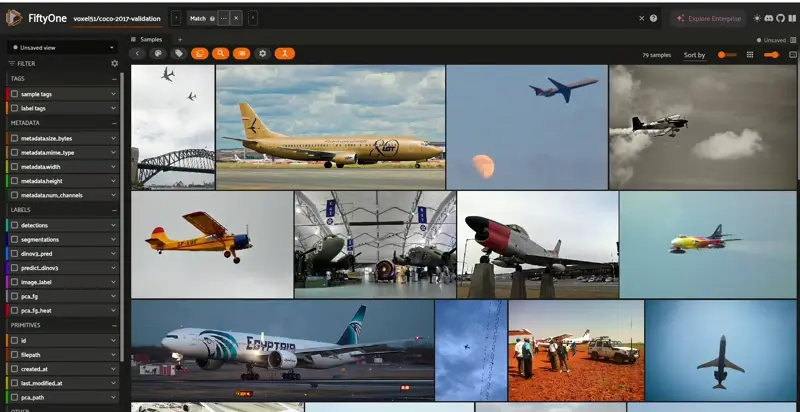800x412 pixels.
Task: Click the orange browse operations list icon
Action: pos(241,54)
